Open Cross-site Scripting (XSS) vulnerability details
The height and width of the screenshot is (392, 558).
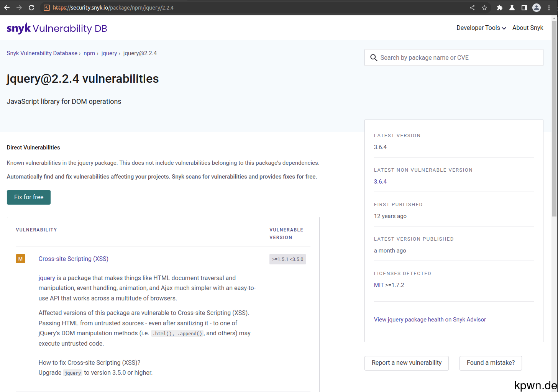point(73,259)
